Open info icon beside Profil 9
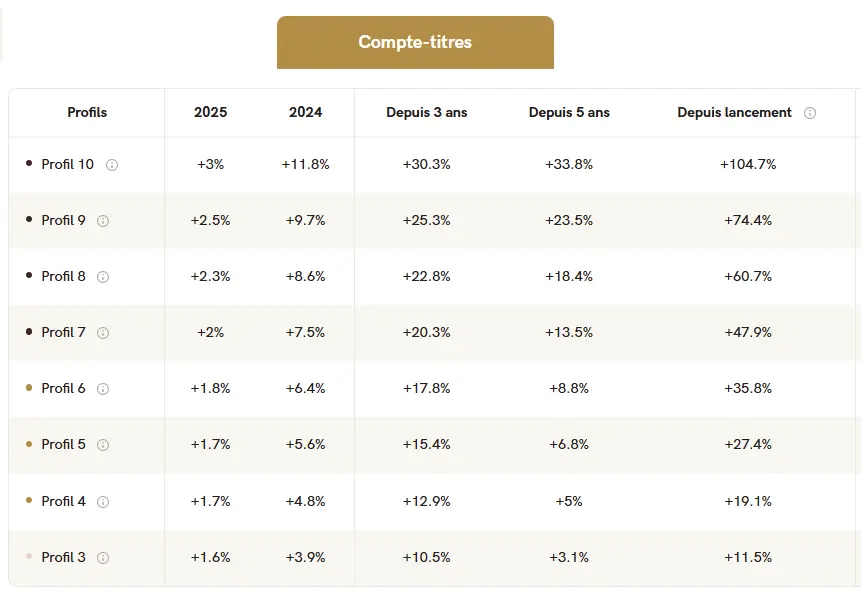This screenshot has width=861, height=596. pos(103,221)
